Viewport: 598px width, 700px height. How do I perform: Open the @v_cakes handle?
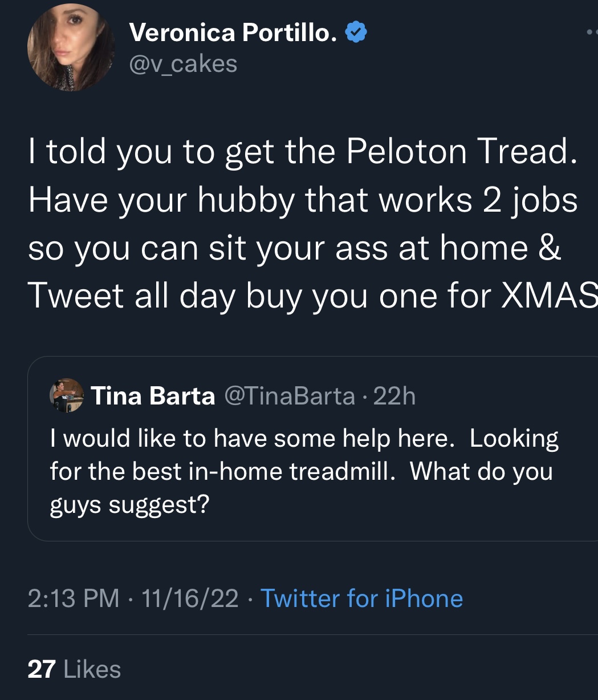point(183,63)
